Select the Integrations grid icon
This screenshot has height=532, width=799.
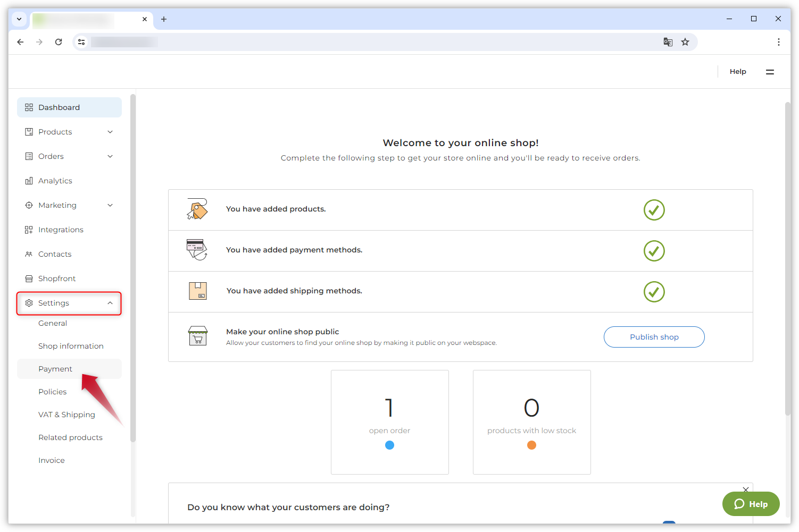tap(29, 229)
